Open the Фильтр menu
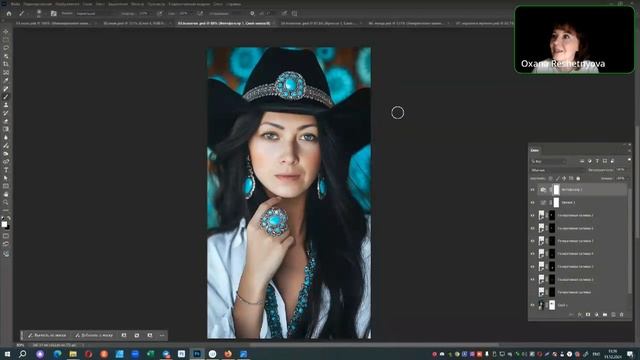The height and width of the screenshot is (360, 640). tap(137, 4)
